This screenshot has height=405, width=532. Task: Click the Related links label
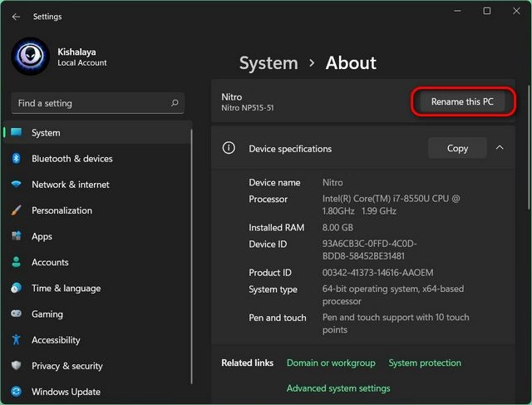click(248, 363)
